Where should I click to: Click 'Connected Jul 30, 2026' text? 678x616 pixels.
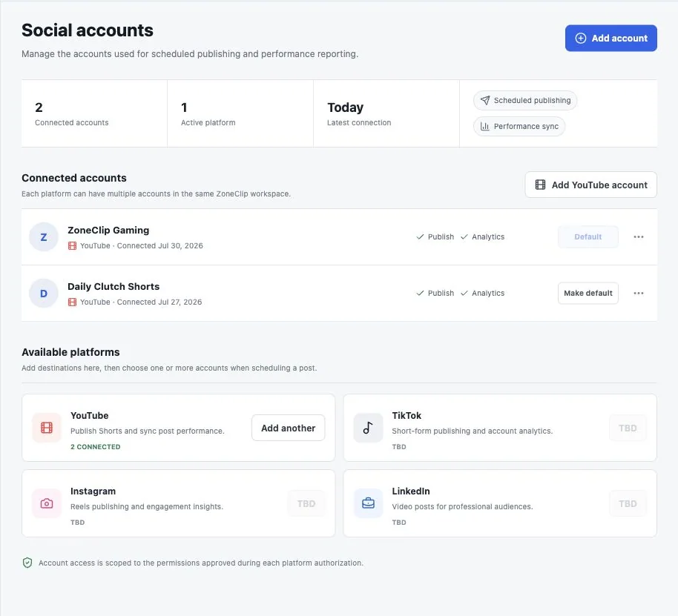[x=160, y=246]
